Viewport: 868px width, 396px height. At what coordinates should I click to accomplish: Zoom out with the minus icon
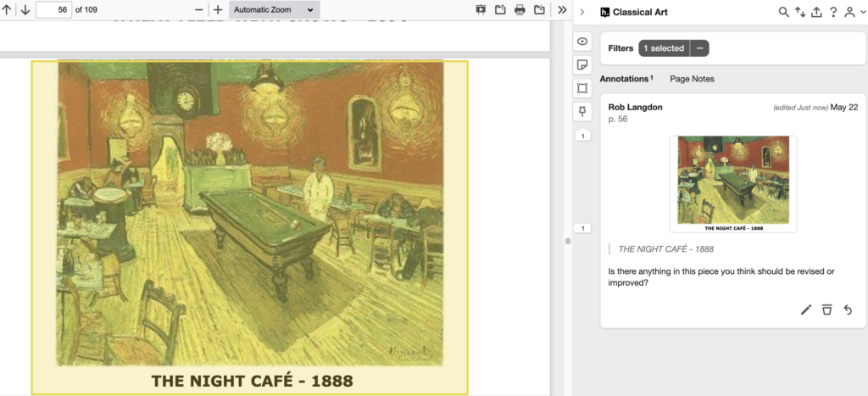click(x=198, y=10)
